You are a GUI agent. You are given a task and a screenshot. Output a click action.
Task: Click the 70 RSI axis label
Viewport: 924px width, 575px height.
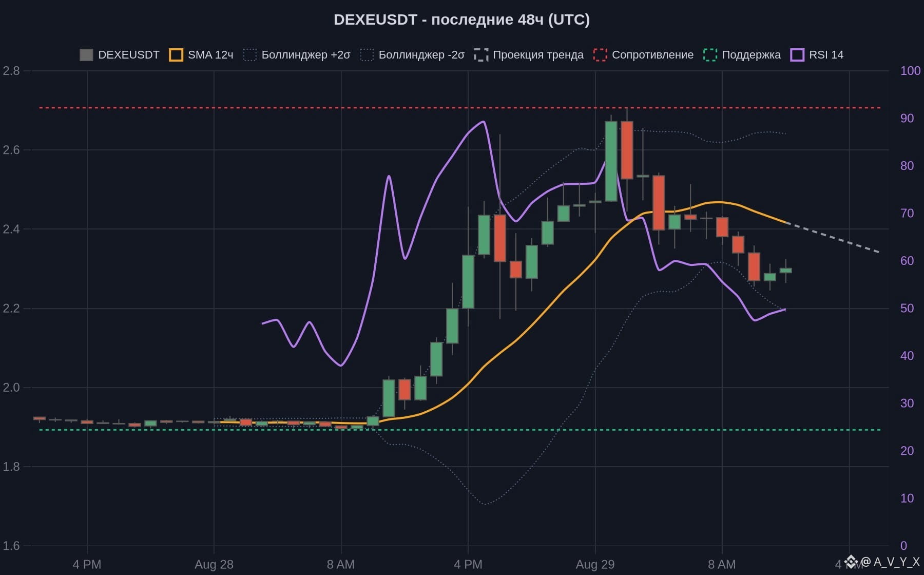coord(907,213)
